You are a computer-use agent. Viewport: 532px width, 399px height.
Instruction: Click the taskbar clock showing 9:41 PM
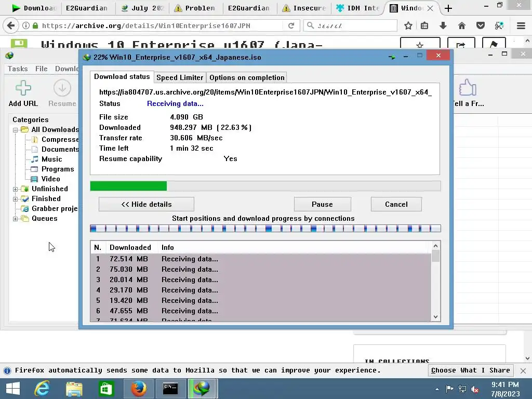tap(505, 389)
